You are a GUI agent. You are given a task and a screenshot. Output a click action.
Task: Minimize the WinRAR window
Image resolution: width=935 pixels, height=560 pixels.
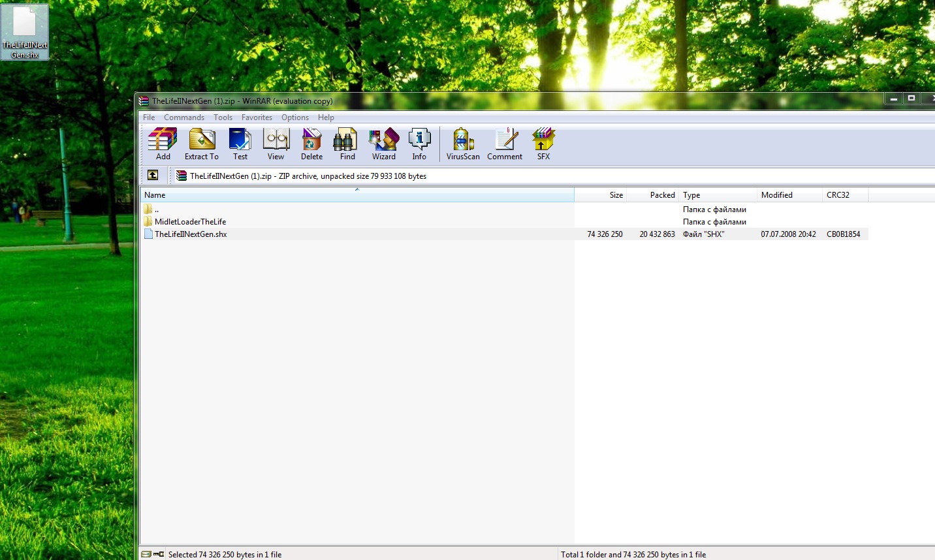pos(894,99)
